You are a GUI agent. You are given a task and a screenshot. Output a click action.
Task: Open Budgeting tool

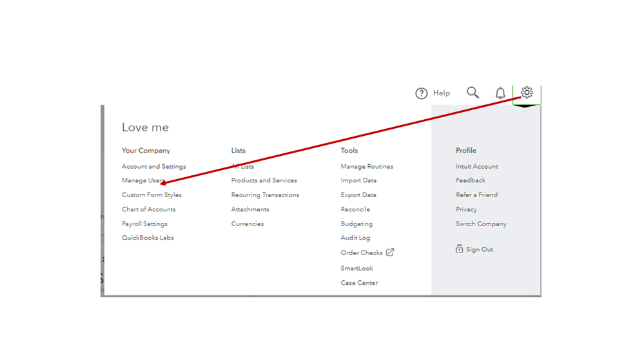pyautogui.click(x=356, y=224)
